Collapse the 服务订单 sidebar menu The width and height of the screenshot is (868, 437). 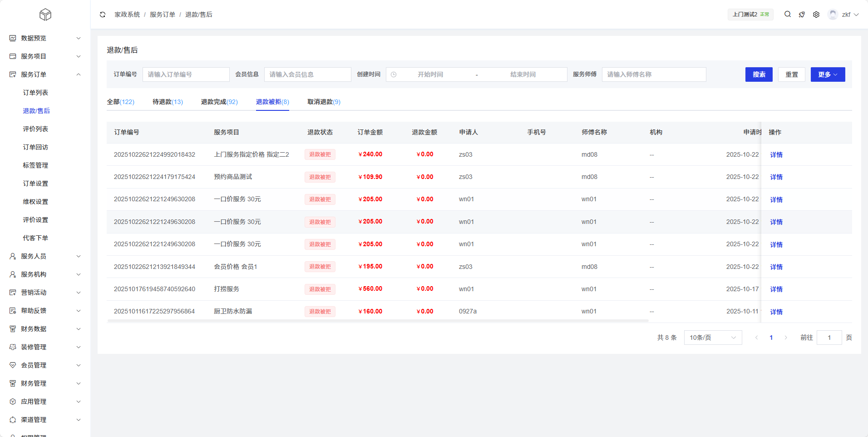click(x=45, y=74)
